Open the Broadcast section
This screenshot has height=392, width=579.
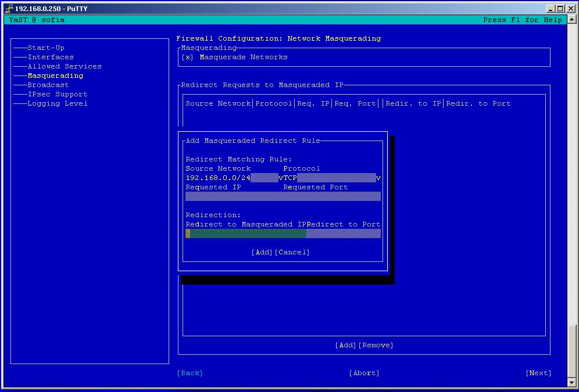(48, 85)
